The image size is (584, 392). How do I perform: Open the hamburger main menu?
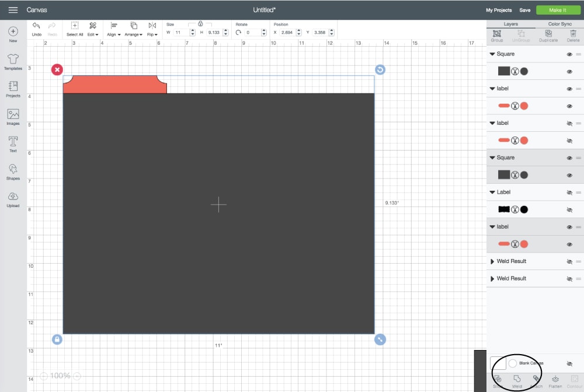pos(13,10)
